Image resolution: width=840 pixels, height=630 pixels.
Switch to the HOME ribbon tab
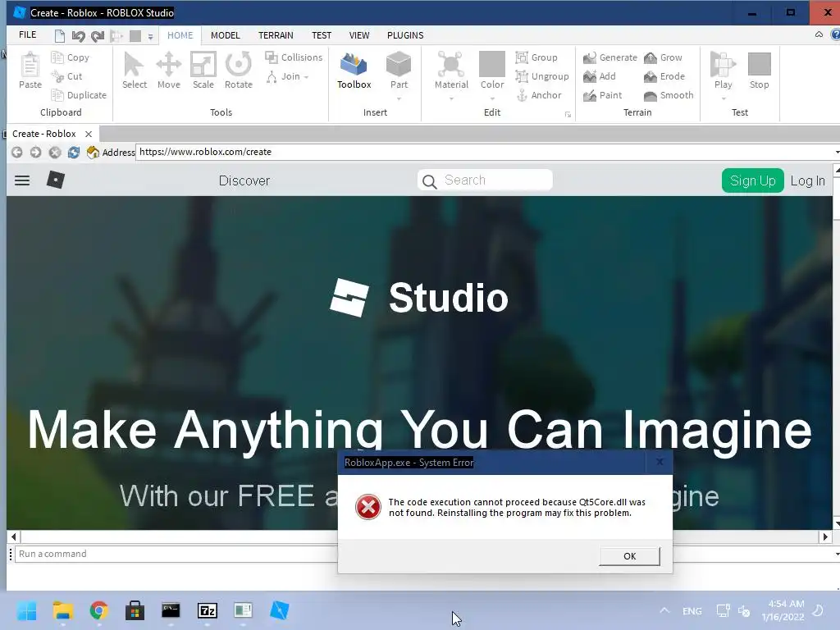[x=180, y=35]
